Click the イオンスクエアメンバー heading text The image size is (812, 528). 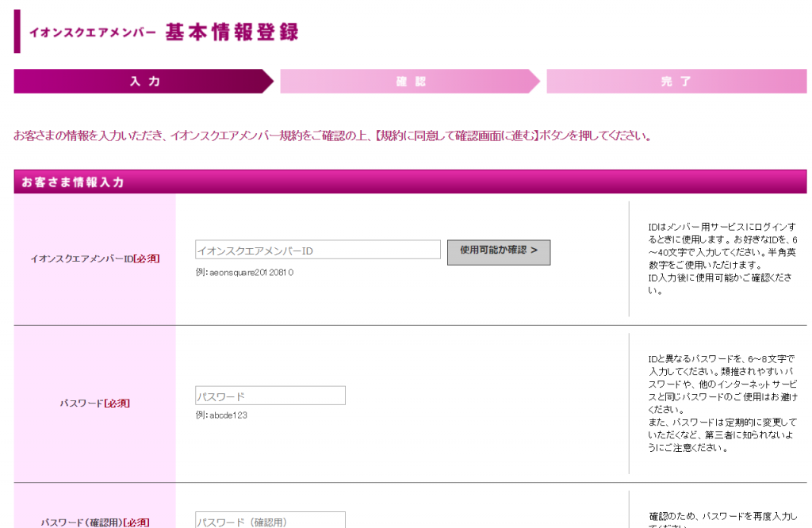92,33
